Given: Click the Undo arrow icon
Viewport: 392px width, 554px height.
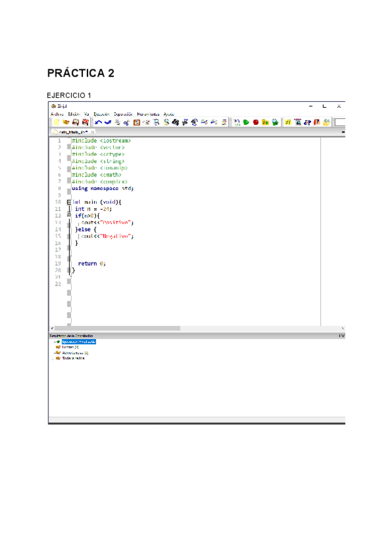Looking at the screenshot, I should (x=98, y=122).
